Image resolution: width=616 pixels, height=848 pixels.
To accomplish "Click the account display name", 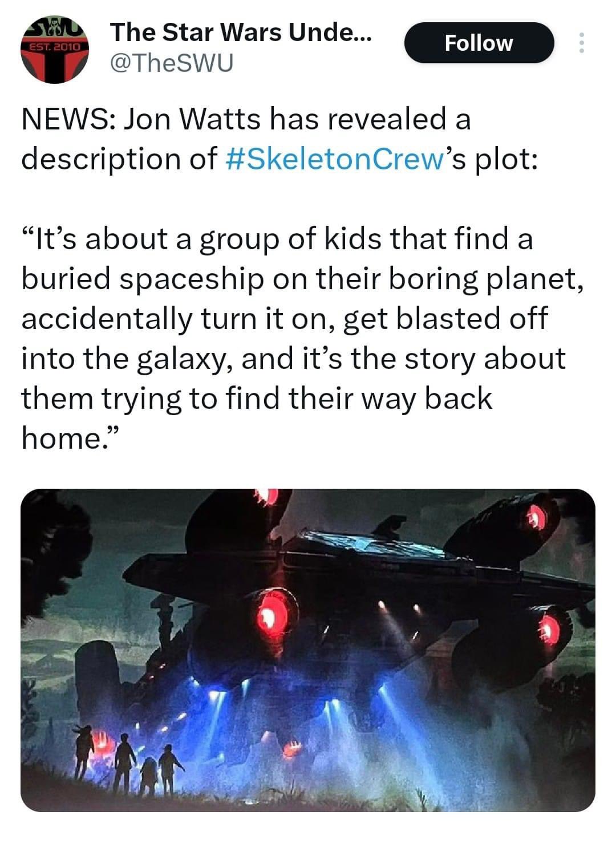I will [x=241, y=33].
